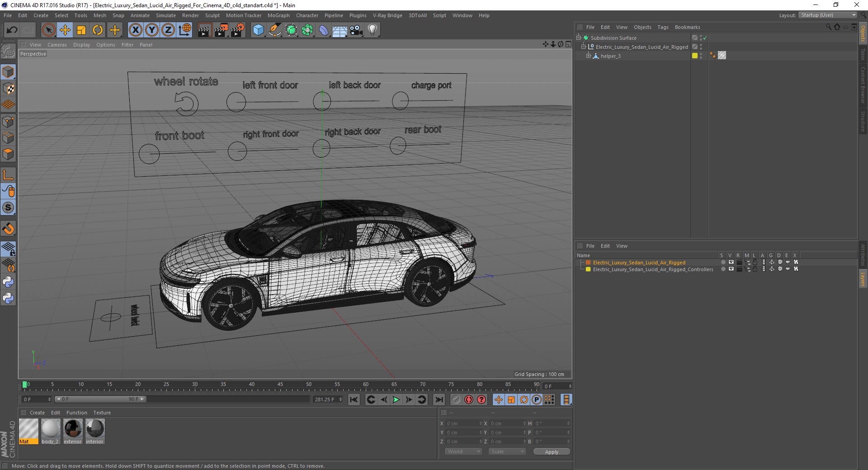Click the timeline marker at frame 45
868x470 pixels.
click(280, 385)
